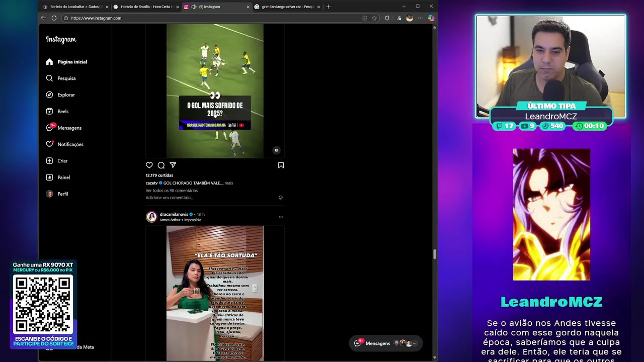
Task: Expand caption with 'mais' link
Action: (229, 183)
